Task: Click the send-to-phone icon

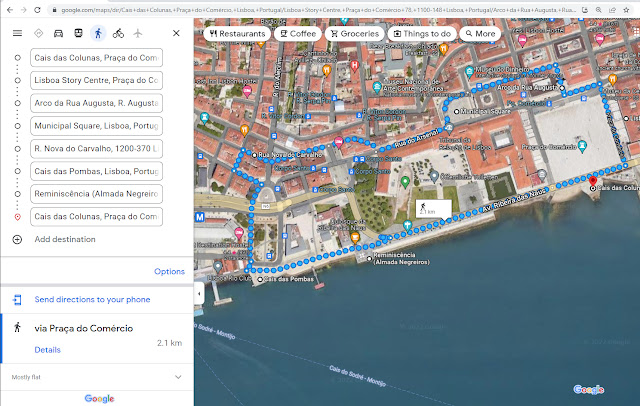Action: click(x=17, y=300)
